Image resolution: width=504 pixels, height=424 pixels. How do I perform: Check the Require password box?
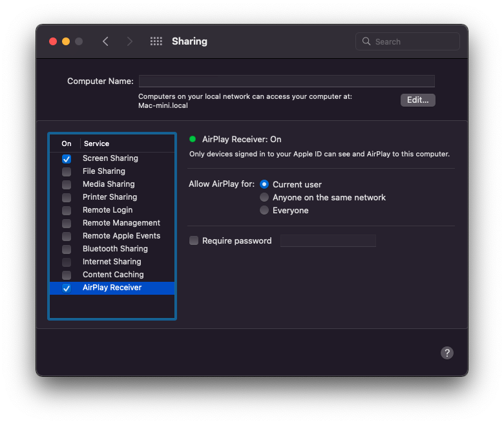coord(194,241)
